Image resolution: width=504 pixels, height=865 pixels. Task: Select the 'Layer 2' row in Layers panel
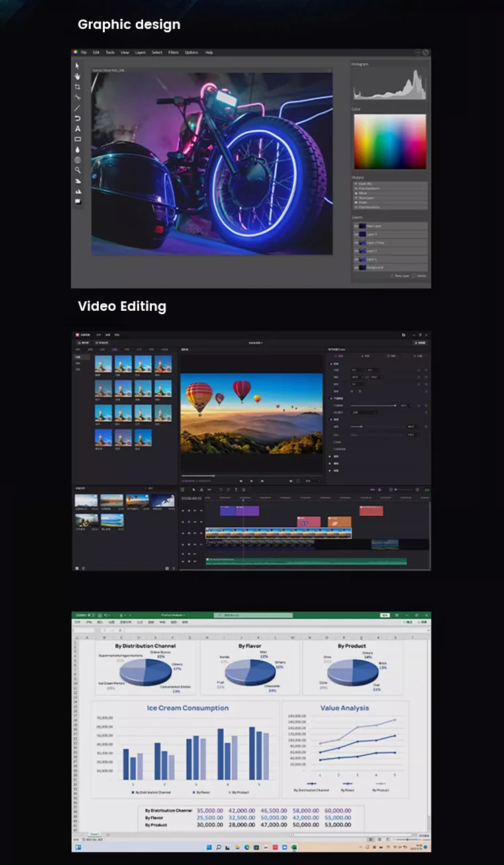(x=390, y=251)
